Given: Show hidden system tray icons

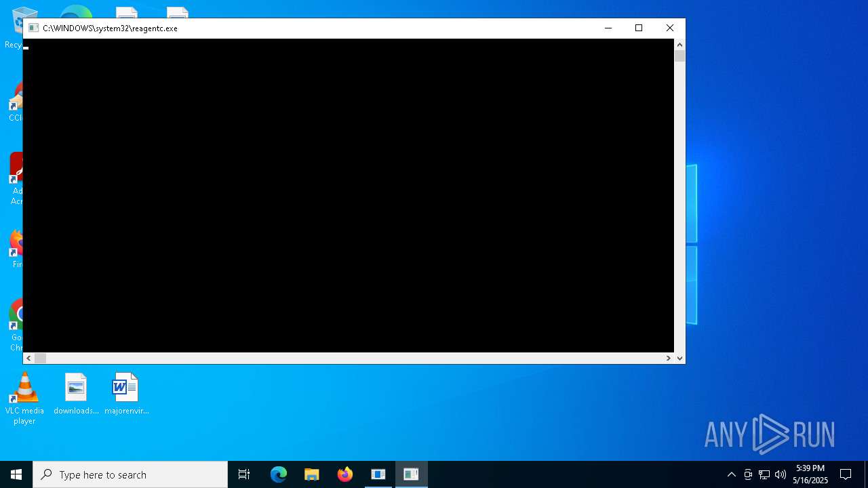Looking at the screenshot, I should 731,474.
